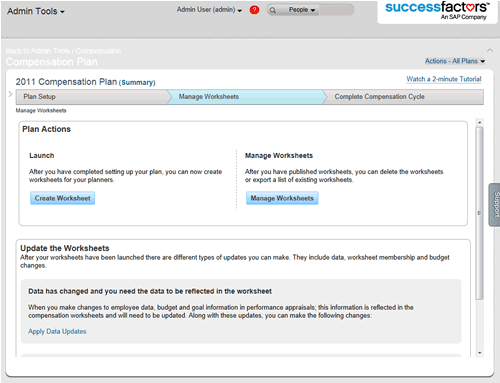Open the People search scope dropdown
Viewport: 500px width, 383px height.
click(302, 10)
